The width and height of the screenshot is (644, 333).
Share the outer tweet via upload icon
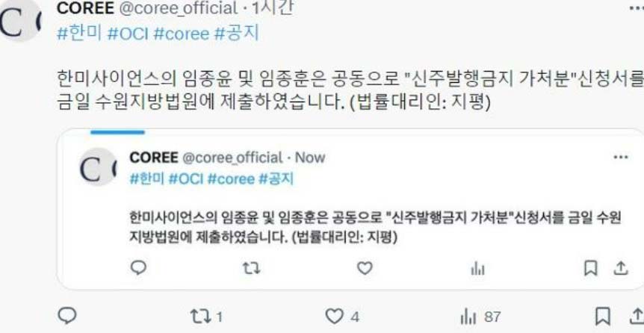tap(637, 317)
